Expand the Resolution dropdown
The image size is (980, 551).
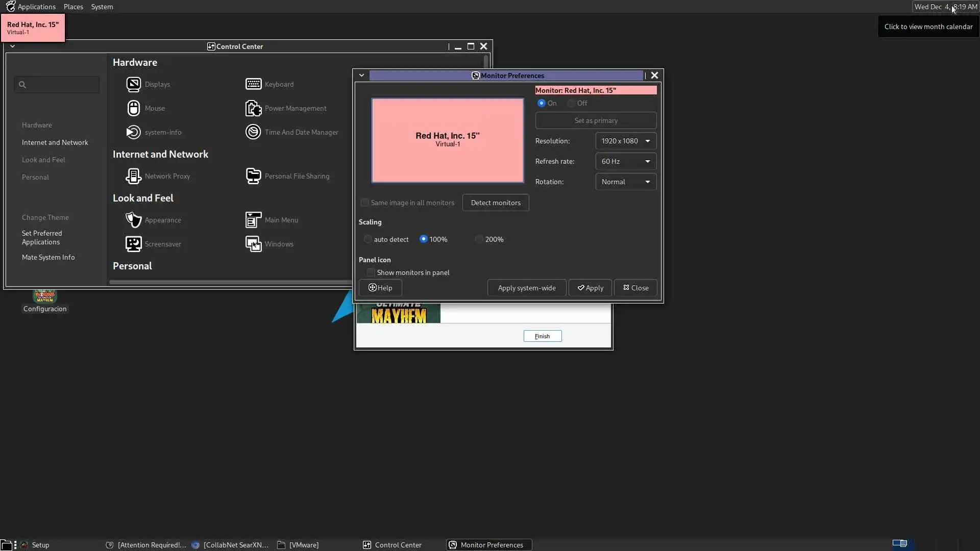coord(626,141)
